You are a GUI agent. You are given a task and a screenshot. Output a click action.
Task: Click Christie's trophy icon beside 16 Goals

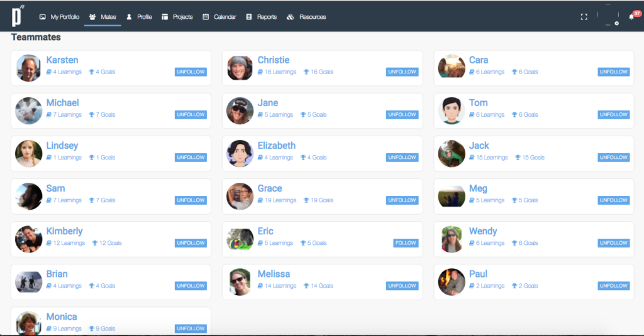pos(306,72)
